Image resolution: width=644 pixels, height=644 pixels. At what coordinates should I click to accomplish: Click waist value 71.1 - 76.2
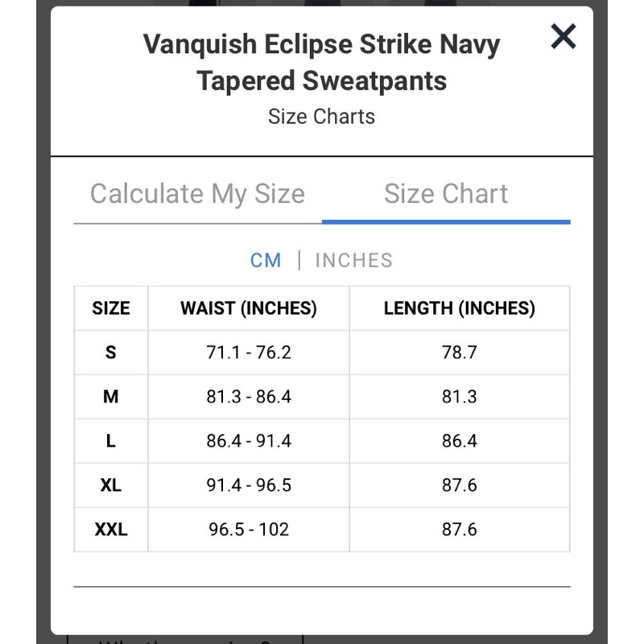coord(249,353)
